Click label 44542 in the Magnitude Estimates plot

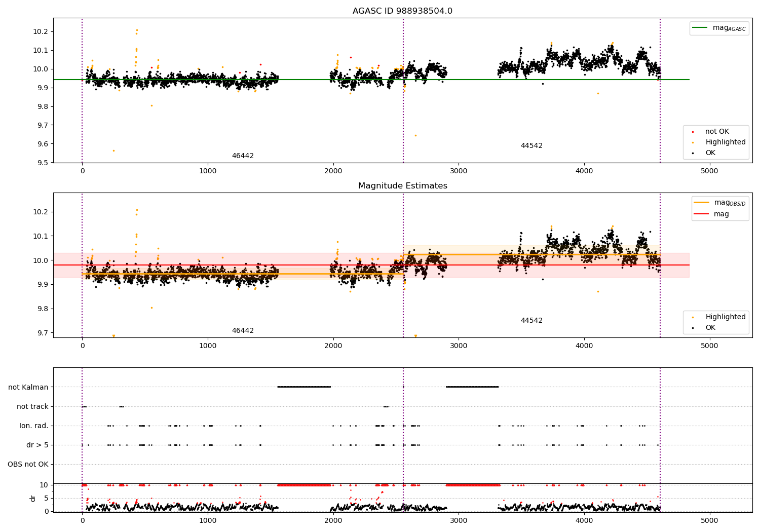531,321
